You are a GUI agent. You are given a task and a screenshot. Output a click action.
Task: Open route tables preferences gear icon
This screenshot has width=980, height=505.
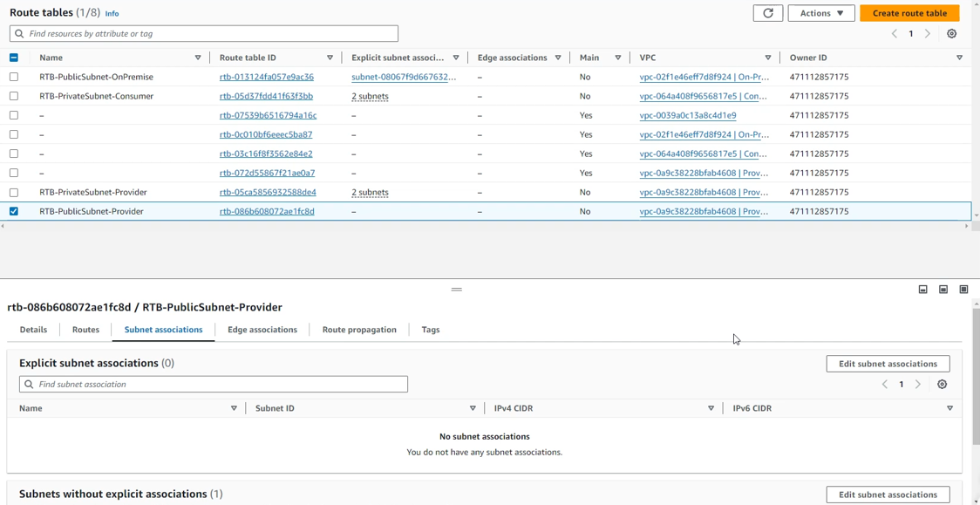click(951, 34)
